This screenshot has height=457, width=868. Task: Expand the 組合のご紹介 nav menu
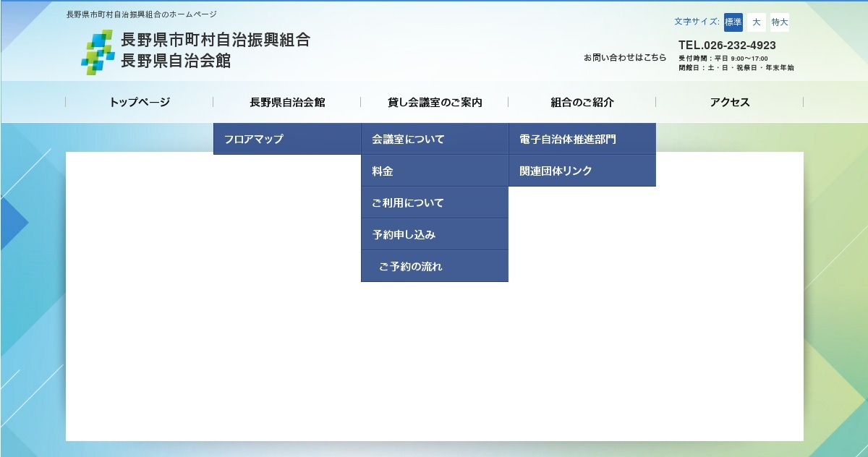pyautogui.click(x=582, y=102)
